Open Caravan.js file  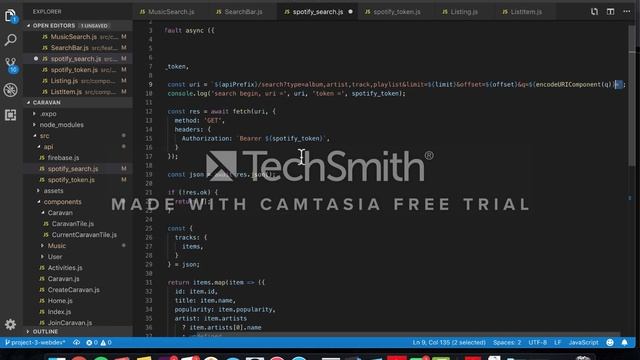pyautogui.click(x=78, y=279)
